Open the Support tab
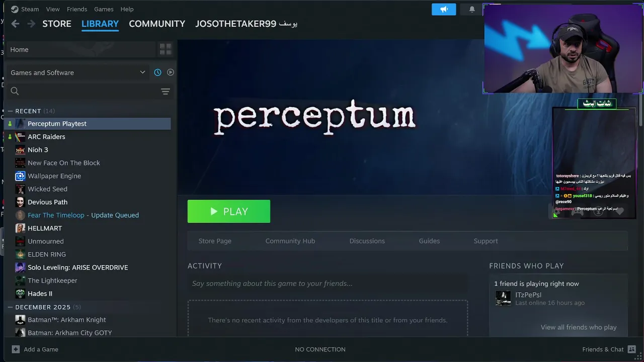644x362 pixels. coord(486,241)
